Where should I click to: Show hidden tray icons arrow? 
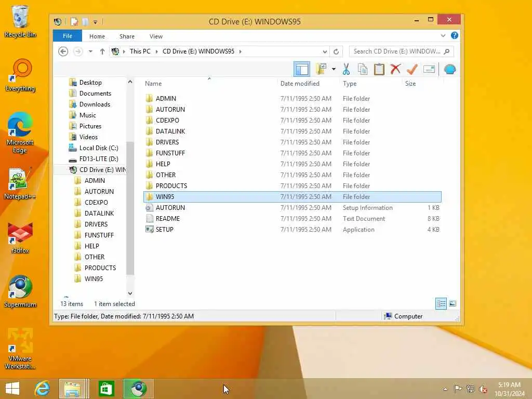(x=445, y=389)
